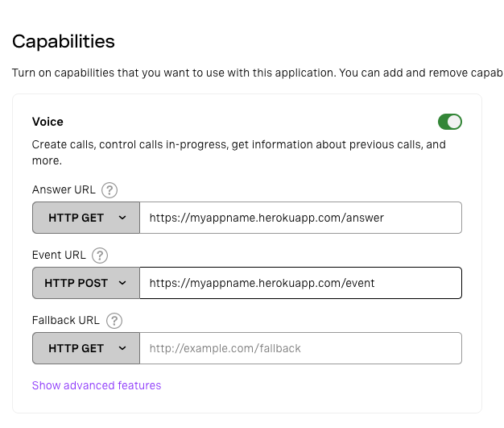504x428 pixels.
Task: Click the Answer URL field label
Action: [64, 189]
